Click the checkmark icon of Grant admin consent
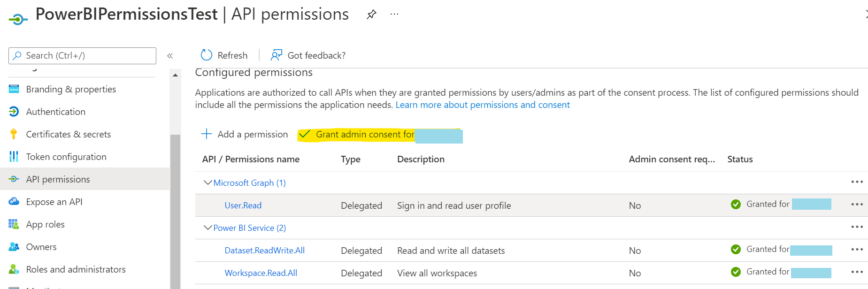868x289 pixels. [x=305, y=134]
